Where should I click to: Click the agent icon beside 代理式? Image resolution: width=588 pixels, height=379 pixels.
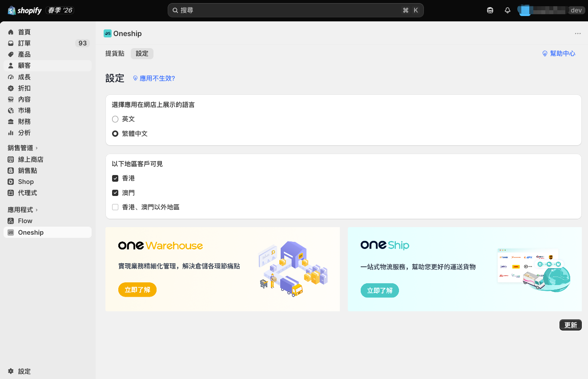click(11, 193)
